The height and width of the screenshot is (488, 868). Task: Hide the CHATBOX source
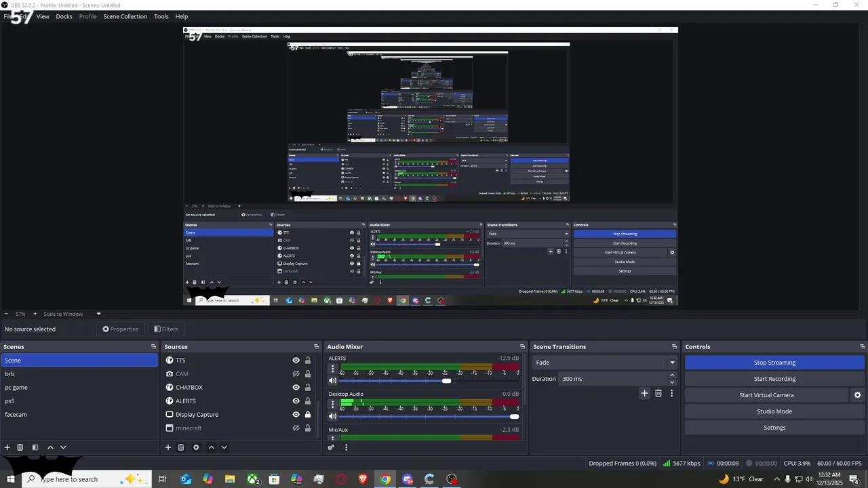tap(296, 388)
